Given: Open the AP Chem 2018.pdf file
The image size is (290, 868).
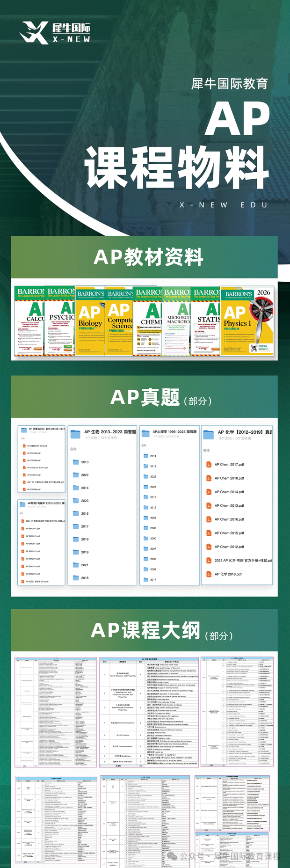Looking at the screenshot, I should coord(225,478).
